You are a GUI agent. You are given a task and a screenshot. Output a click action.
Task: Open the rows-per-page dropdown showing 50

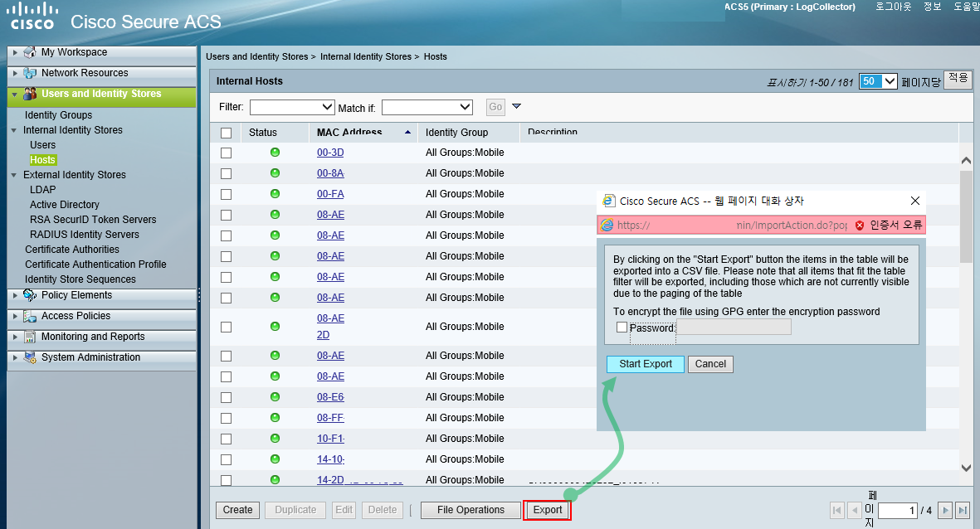coord(878,81)
